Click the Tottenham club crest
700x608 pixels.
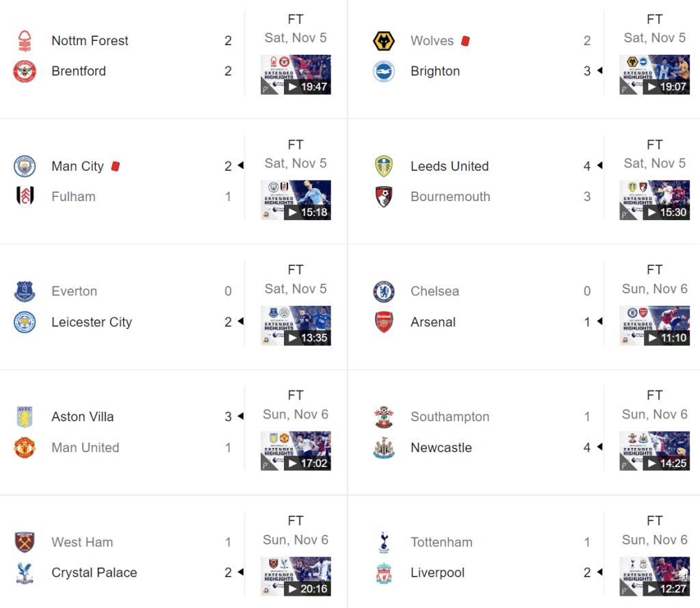pyautogui.click(x=384, y=542)
